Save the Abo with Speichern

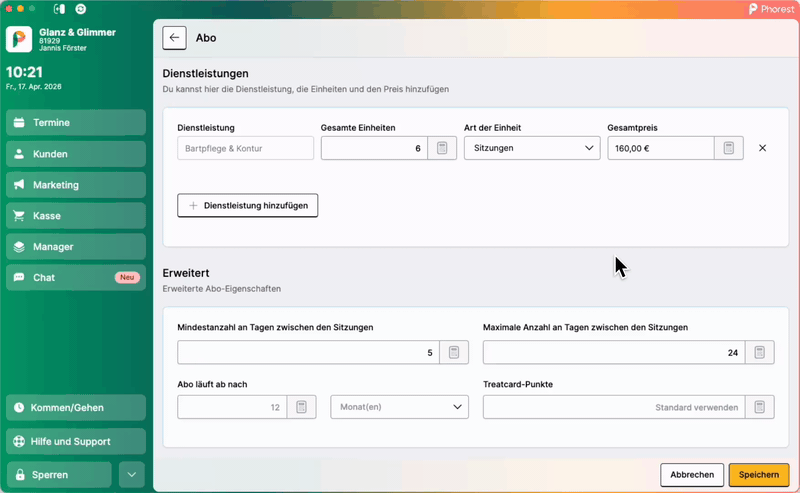click(758, 475)
